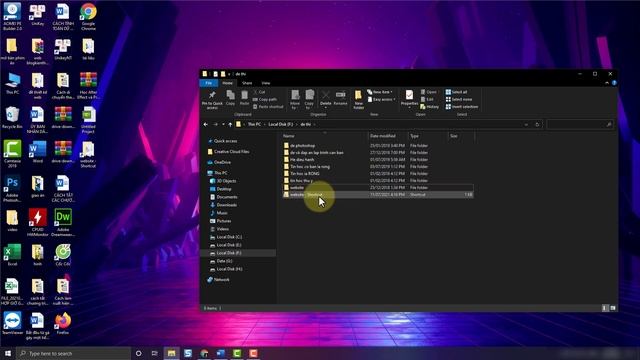Click Select none in the ribbon
This screenshot has width=640, height=360.
click(459, 100)
